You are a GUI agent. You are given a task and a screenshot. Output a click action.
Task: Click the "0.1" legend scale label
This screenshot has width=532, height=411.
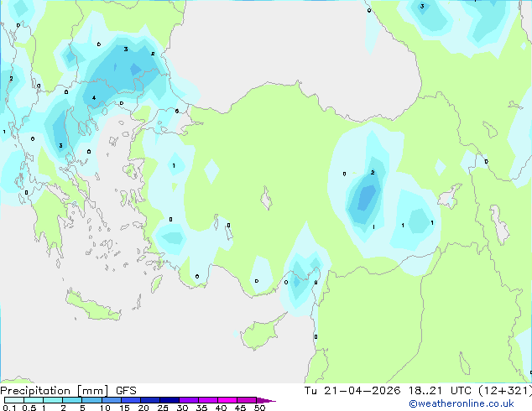[9, 408]
